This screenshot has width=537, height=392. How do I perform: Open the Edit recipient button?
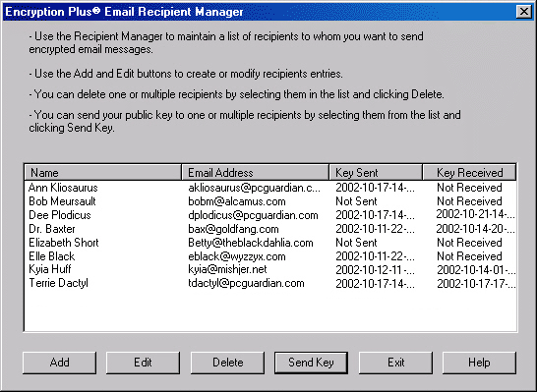tap(143, 363)
